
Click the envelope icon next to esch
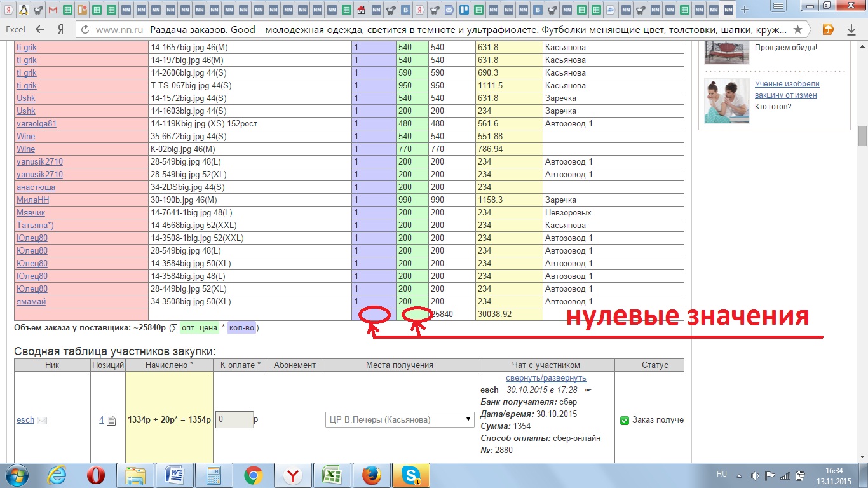click(x=42, y=420)
